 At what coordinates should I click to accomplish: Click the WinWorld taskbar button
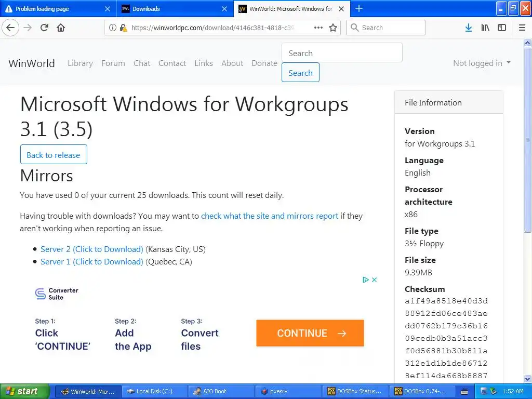(88, 392)
